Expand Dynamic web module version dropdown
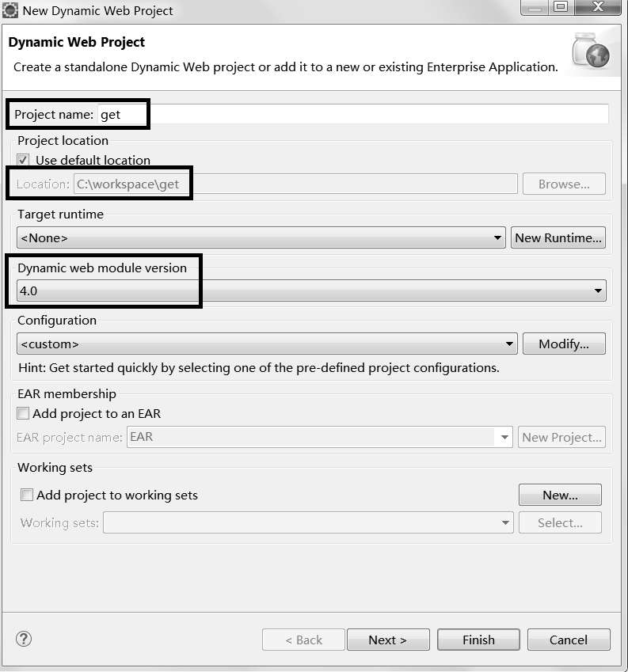 (598, 291)
